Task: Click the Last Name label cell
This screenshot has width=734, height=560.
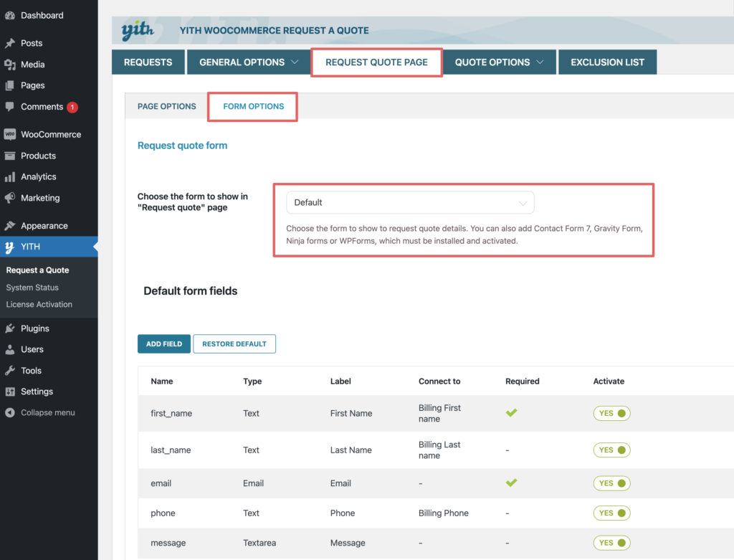Action: [351, 450]
